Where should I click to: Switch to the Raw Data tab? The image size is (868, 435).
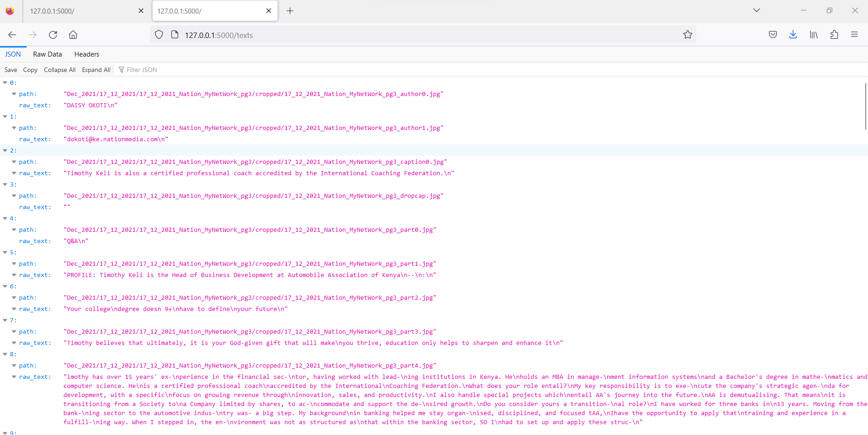48,54
